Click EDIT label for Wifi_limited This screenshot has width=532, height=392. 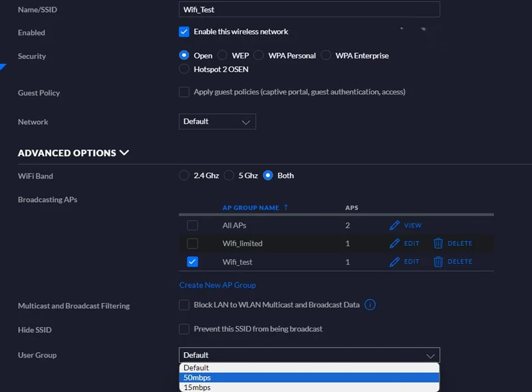tap(412, 243)
